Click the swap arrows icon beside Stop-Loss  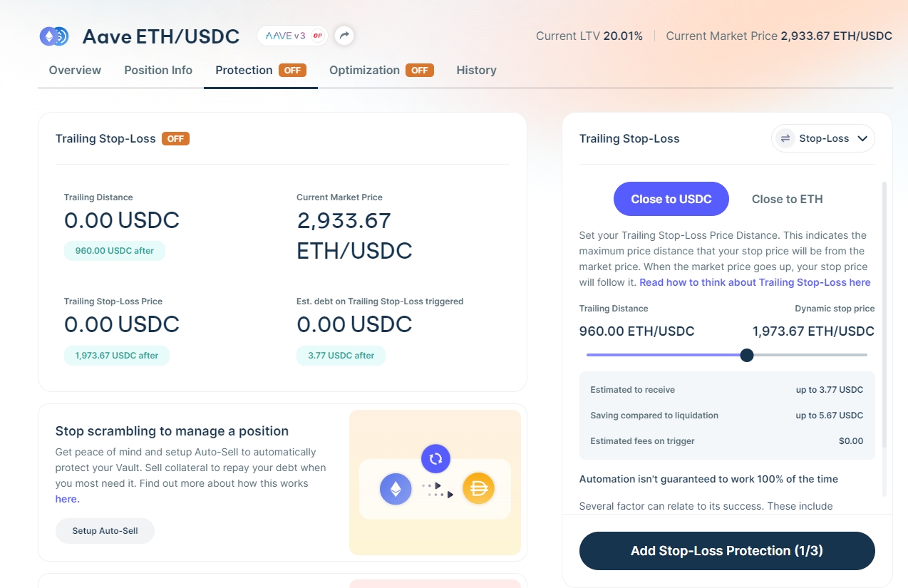tap(785, 138)
